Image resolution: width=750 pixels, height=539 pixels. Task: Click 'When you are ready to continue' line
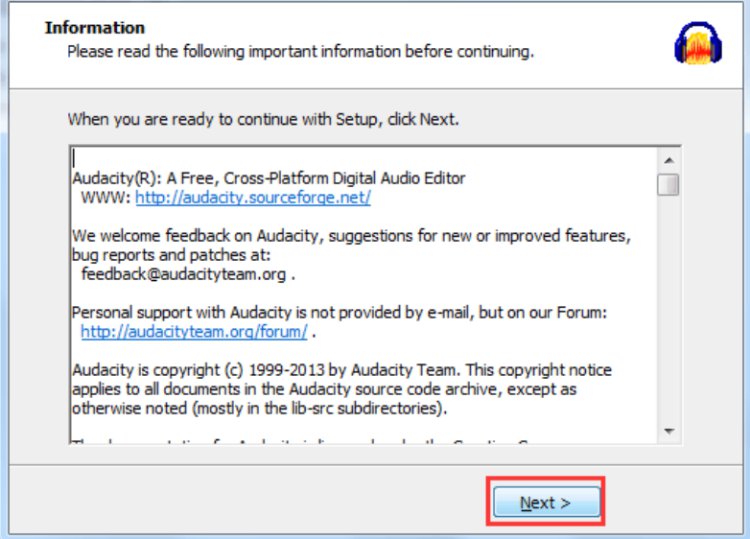(263, 119)
